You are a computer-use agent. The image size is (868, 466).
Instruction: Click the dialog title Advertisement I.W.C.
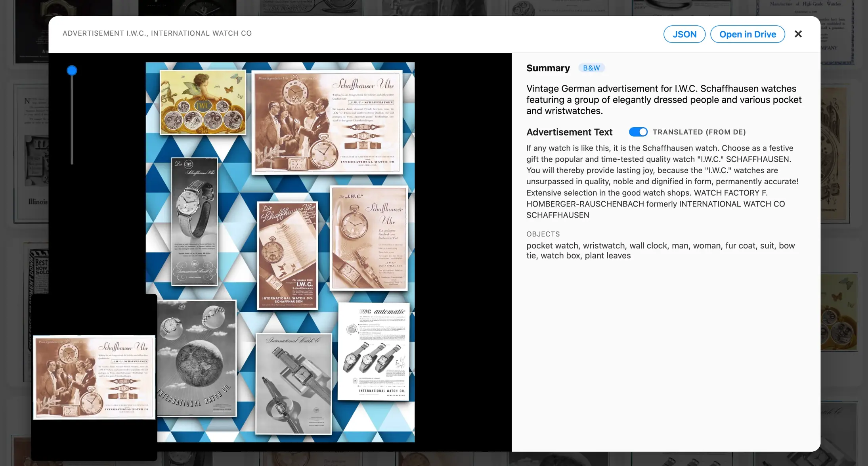click(x=157, y=33)
